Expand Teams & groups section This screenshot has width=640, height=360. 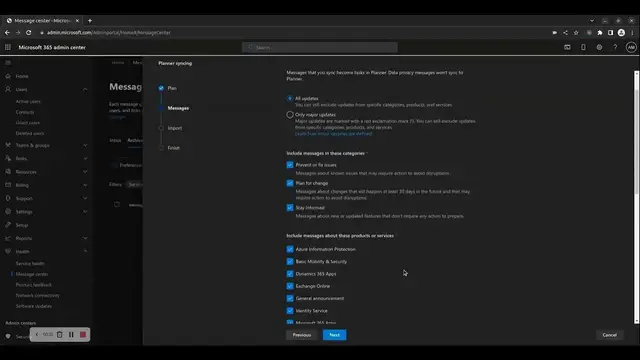pyautogui.click(x=85, y=145)
